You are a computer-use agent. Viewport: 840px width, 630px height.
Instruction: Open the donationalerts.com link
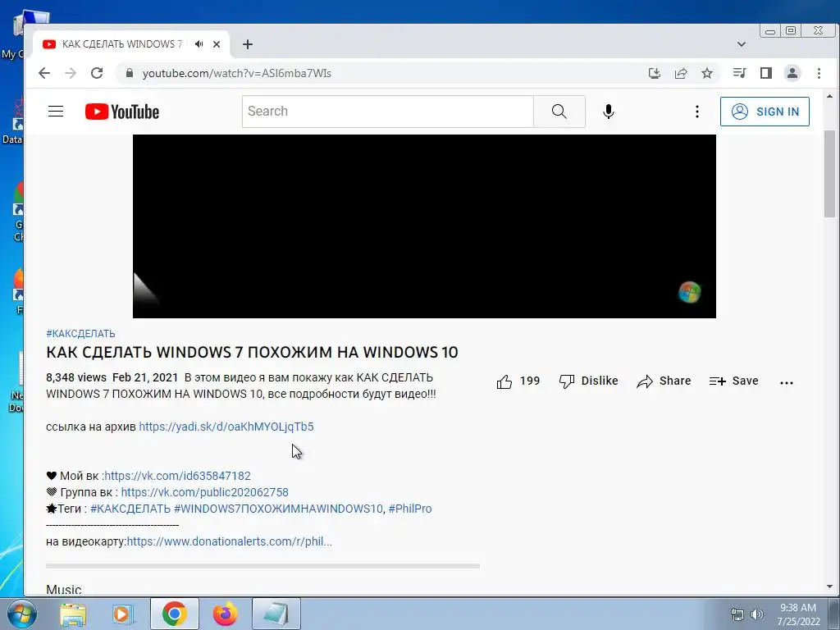pos(230,541)
